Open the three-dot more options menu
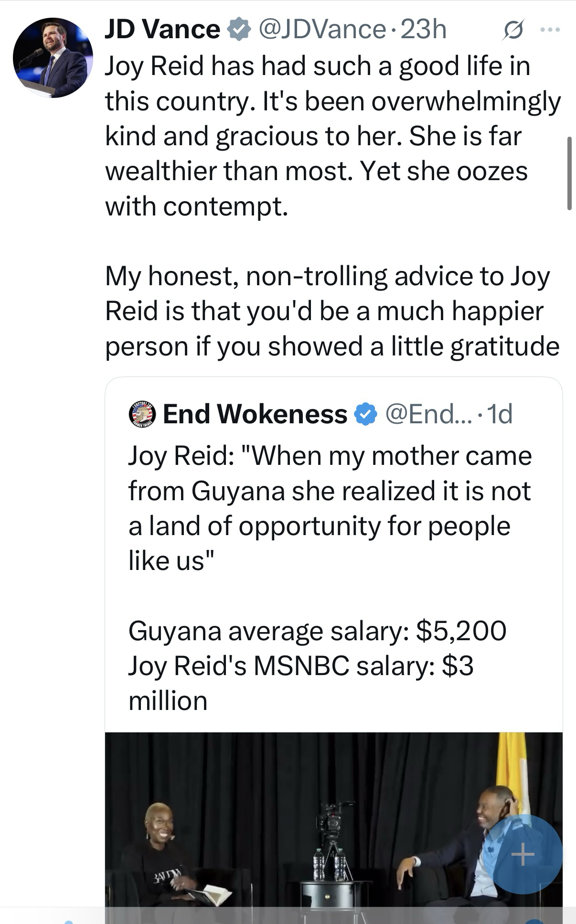This screenshot has height=924, width=576. pos(550,30)
